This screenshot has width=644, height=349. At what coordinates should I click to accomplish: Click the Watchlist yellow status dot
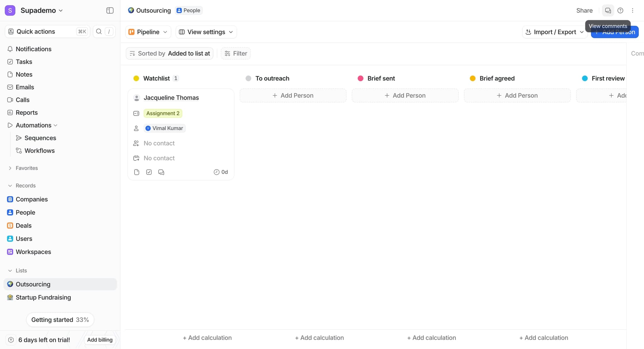(x=136, y=78)
